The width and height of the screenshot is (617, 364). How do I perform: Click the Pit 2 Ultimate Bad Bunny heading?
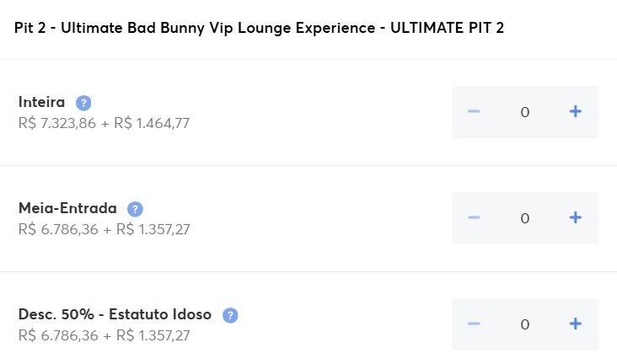(260, 29)
